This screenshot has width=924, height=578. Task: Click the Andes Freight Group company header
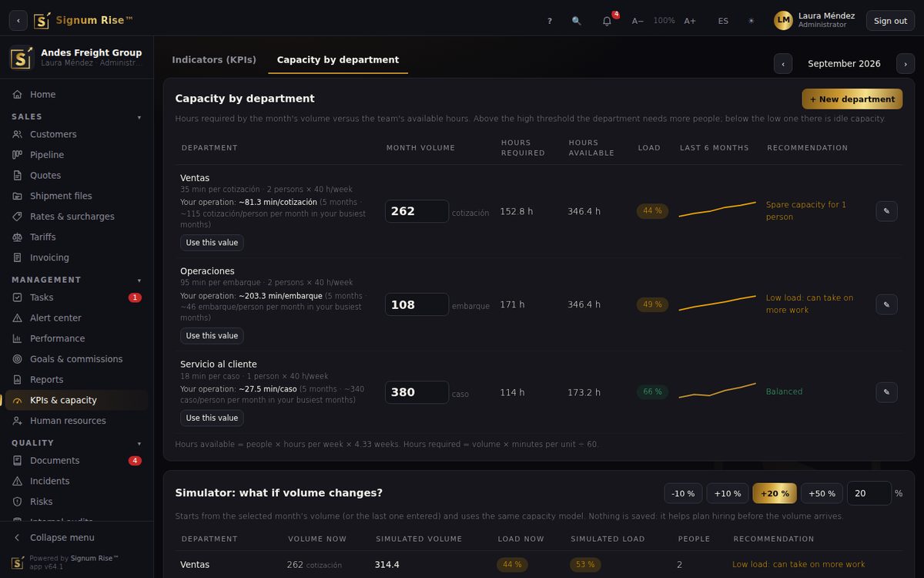point(77,57)
